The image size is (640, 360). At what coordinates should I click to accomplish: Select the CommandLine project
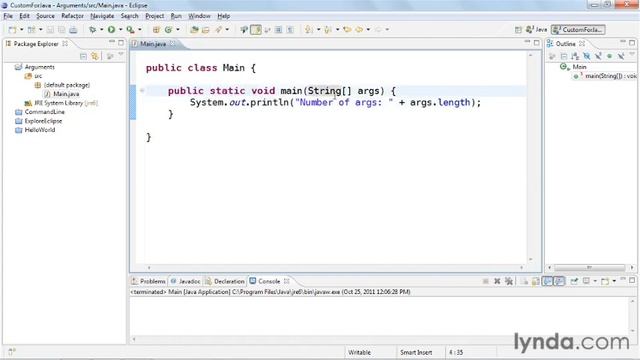[44, 112]
